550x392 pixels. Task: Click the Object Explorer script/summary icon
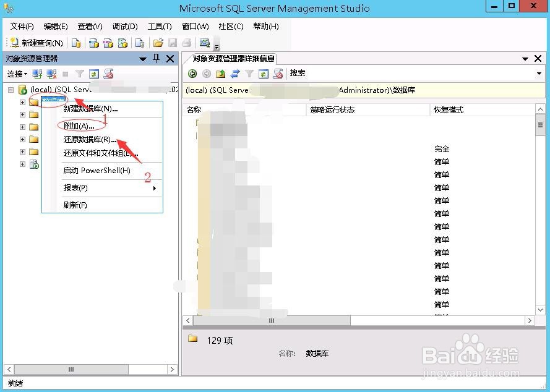(x=108, y=74)
